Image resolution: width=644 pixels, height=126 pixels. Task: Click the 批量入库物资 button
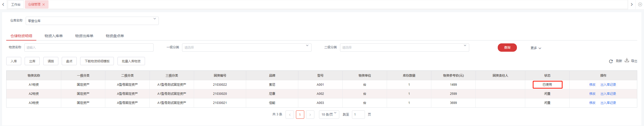click(x=131, y=61)
